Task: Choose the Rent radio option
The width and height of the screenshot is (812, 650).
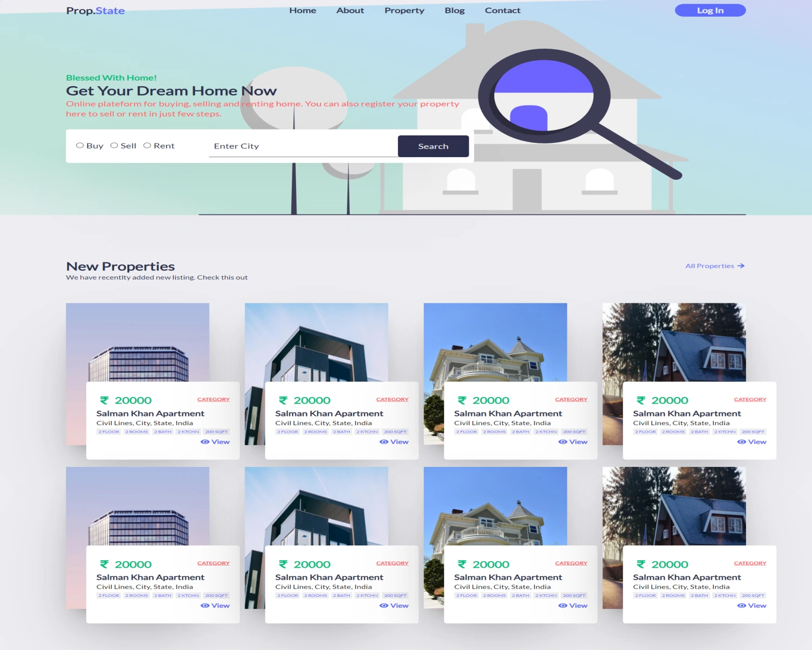Action: tap(147, 146)
